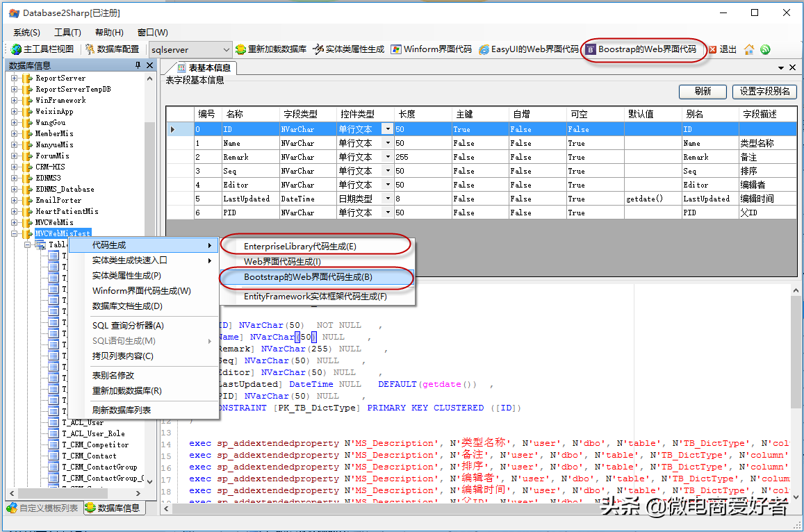Click Boostrap的Web界面代码 toolbar button
This screenshot has width=804, height=532.
[641, 49]
